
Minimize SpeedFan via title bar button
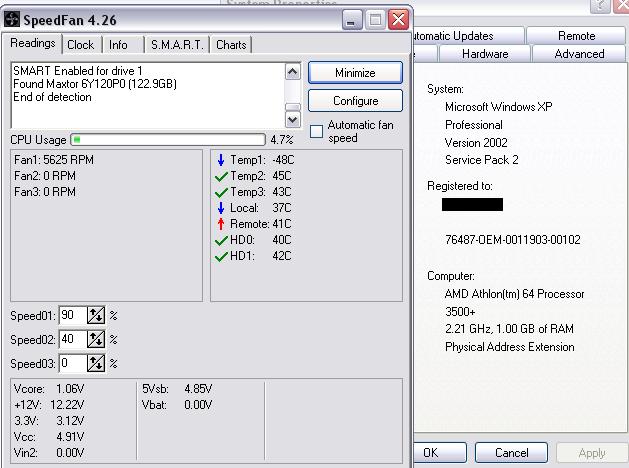click(x=352, y=19)
